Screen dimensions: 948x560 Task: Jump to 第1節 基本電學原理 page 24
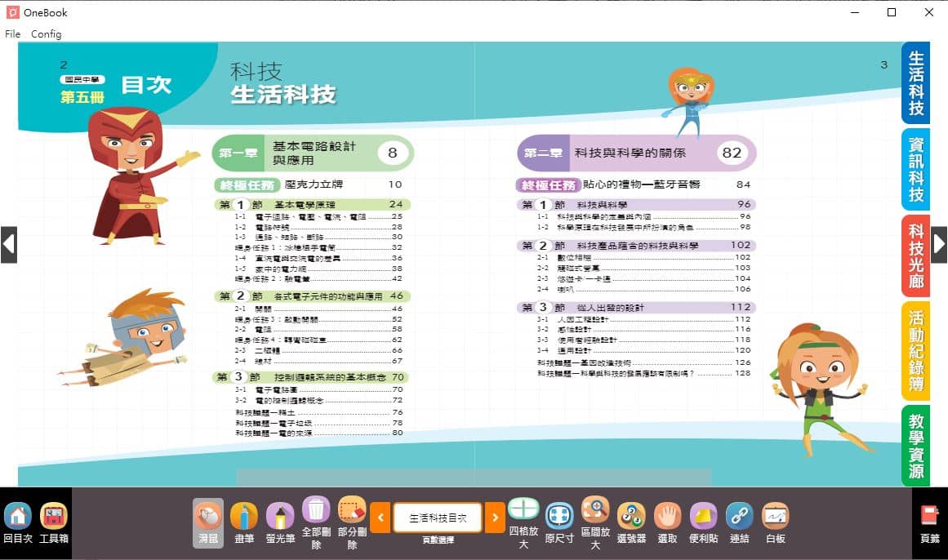(312, 204)
